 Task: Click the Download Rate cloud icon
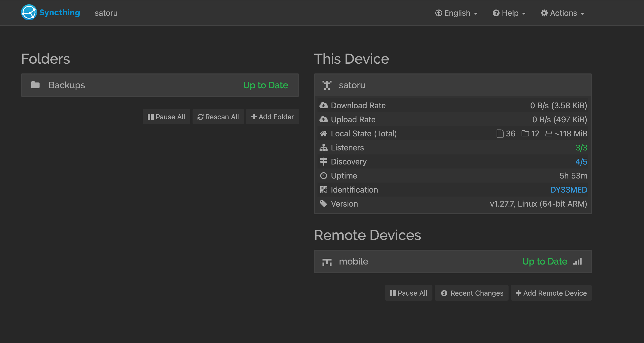click(x=324, y=106)
